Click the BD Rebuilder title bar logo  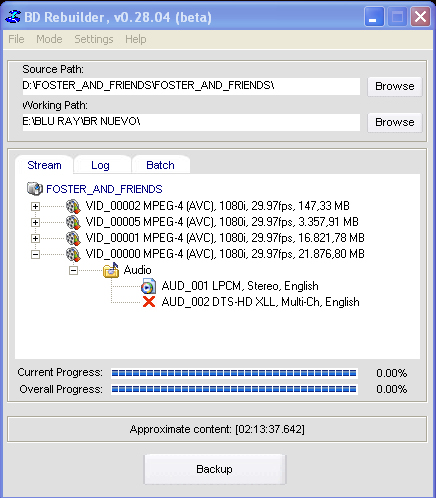pos(13,17)
